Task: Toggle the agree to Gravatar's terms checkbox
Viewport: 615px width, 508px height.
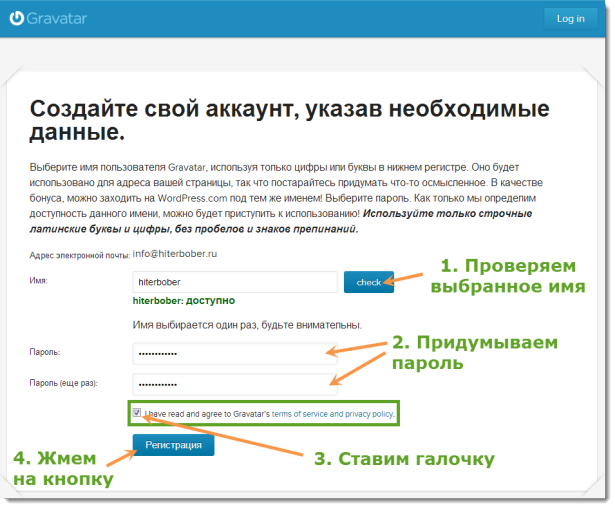Action: click(136, 412)
